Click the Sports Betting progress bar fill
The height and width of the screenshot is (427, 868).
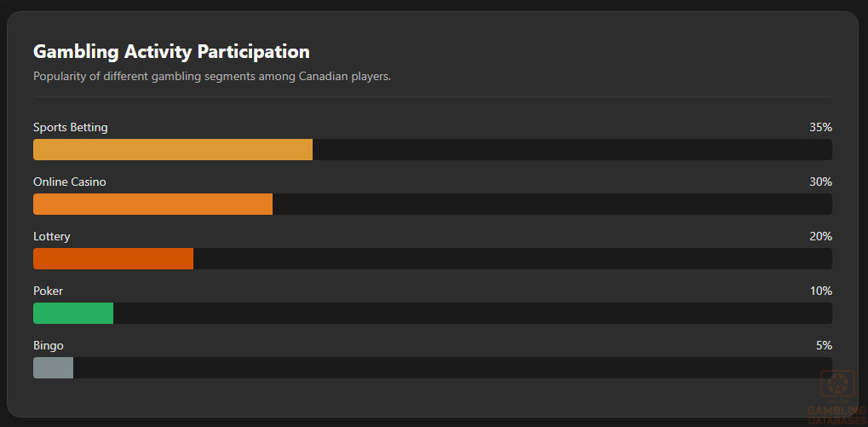click(173, 150)
